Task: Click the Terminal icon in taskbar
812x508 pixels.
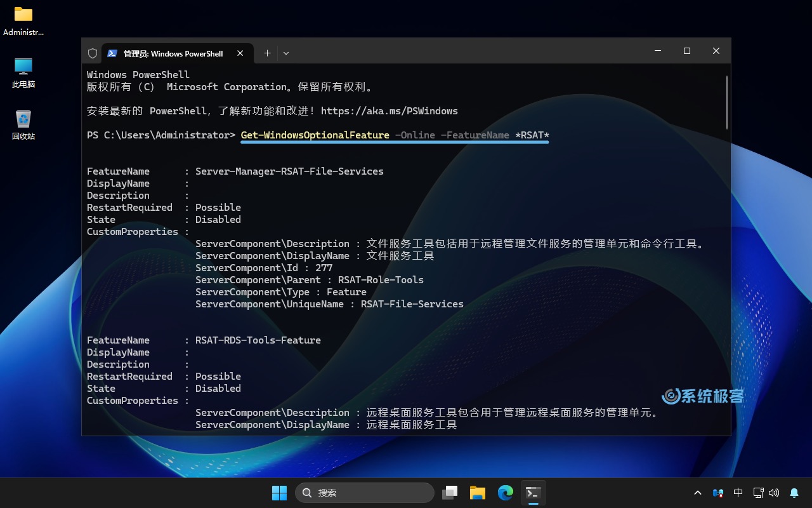Action: tap(534, 493)
